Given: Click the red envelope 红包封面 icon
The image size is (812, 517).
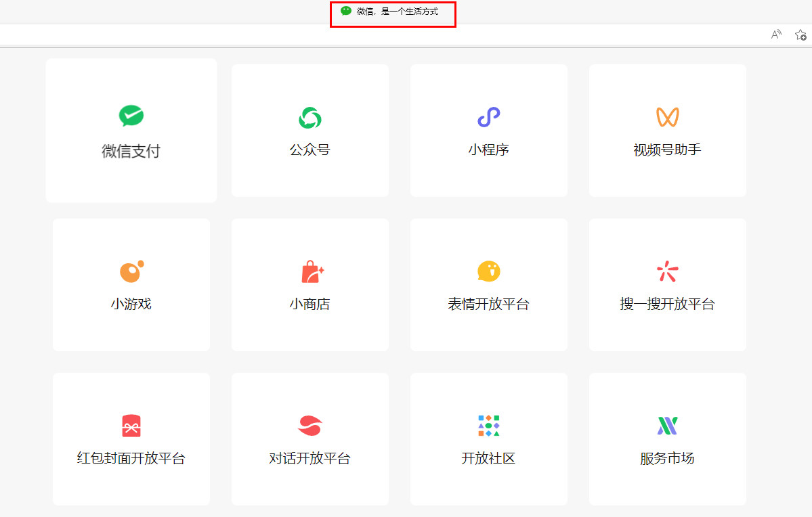Looking at the screenshot, I should tap(131, 426).
